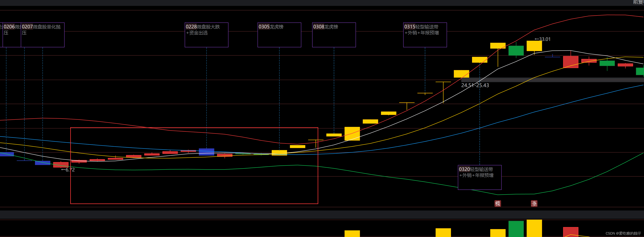Screen dimensions: 644x237
Task: Select the 0308 龙虎榜 annotation box
Action: [334, 35]
